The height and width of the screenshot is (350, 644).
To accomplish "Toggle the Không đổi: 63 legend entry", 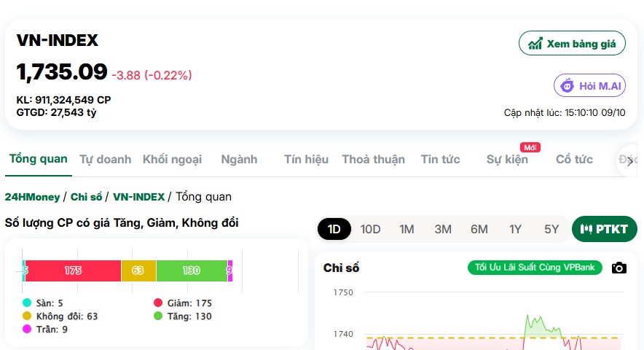I will 60,316.
